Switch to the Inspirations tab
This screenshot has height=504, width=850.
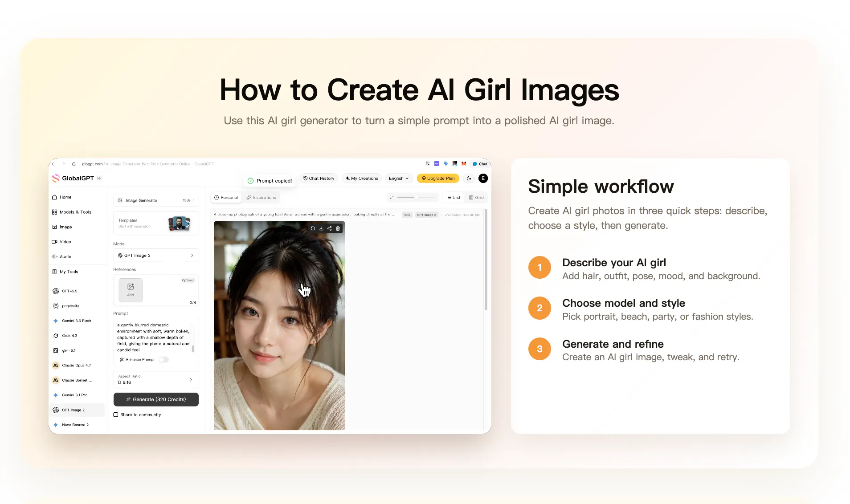[262, 198]
